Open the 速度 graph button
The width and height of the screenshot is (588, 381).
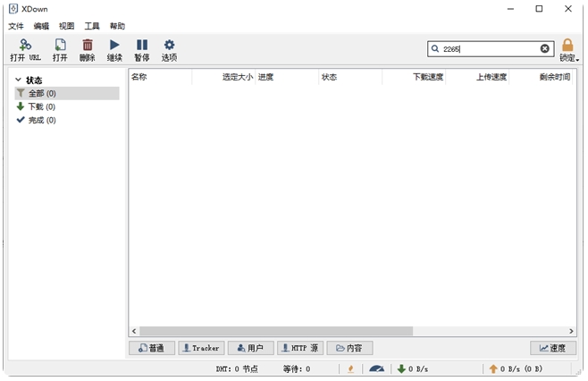[x=553, y=348]
